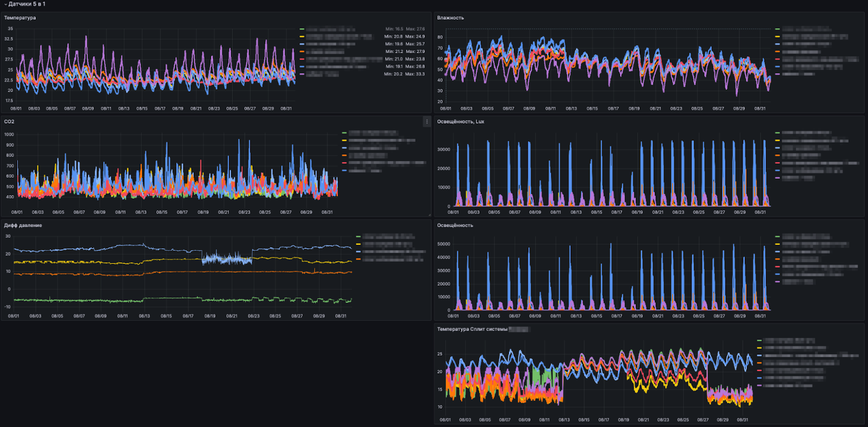The width and height of the screenshot is (868, 427).
Task: Click red legend swatch in CO2 panel
Action: point(344,163)
